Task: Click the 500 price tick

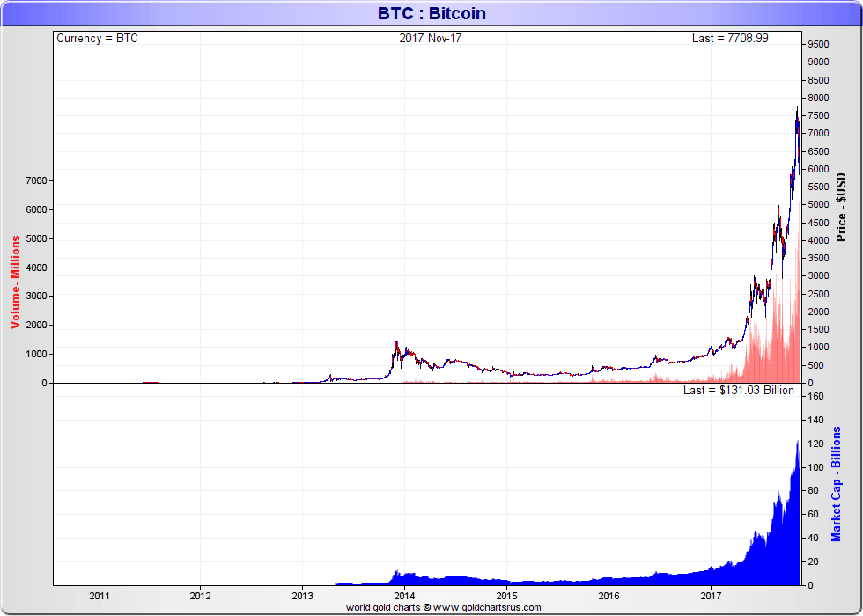Action: pos(816,365)
